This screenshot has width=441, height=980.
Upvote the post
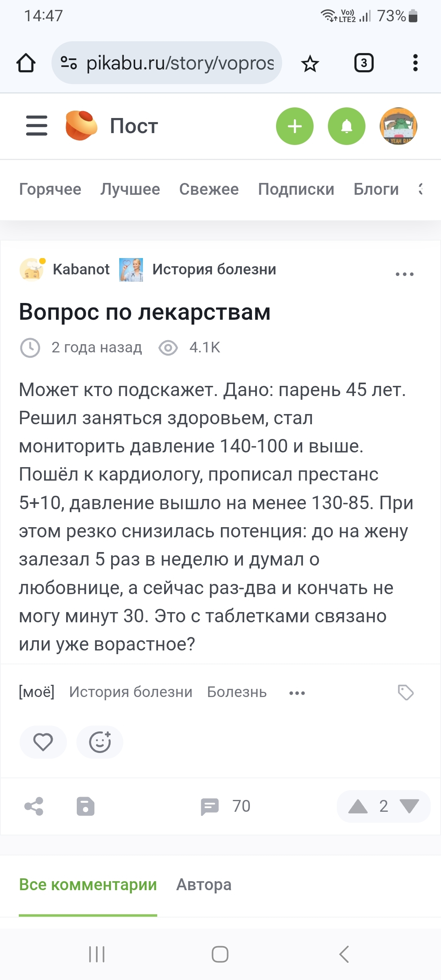pos(358,806)
